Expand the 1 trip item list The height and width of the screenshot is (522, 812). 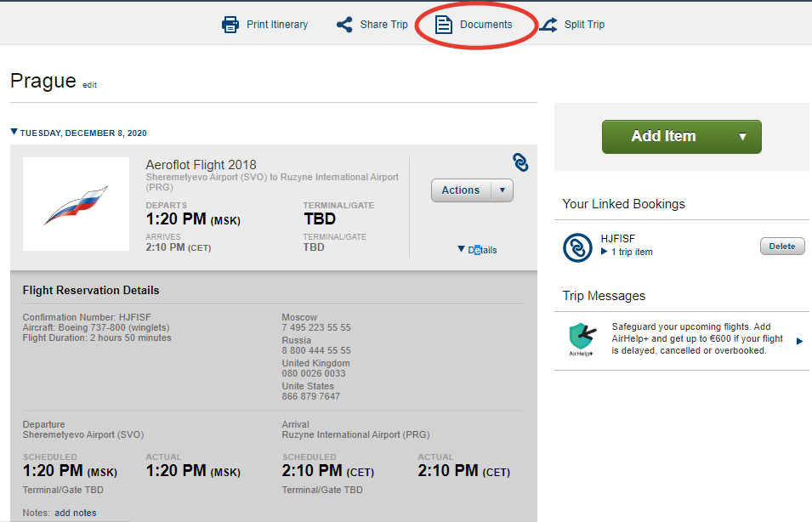click(x=605, y=252)
